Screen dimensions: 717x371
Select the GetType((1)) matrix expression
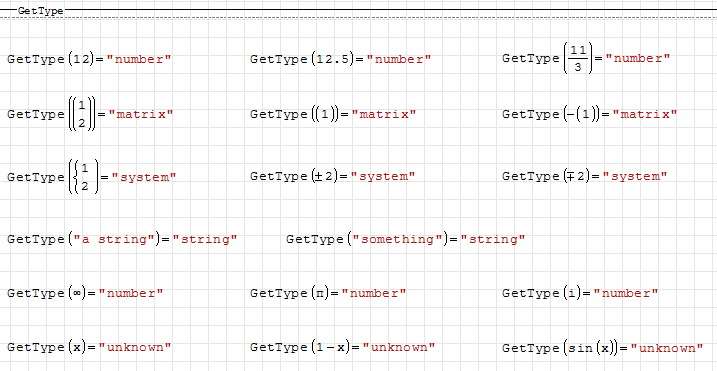coord(333,114)
